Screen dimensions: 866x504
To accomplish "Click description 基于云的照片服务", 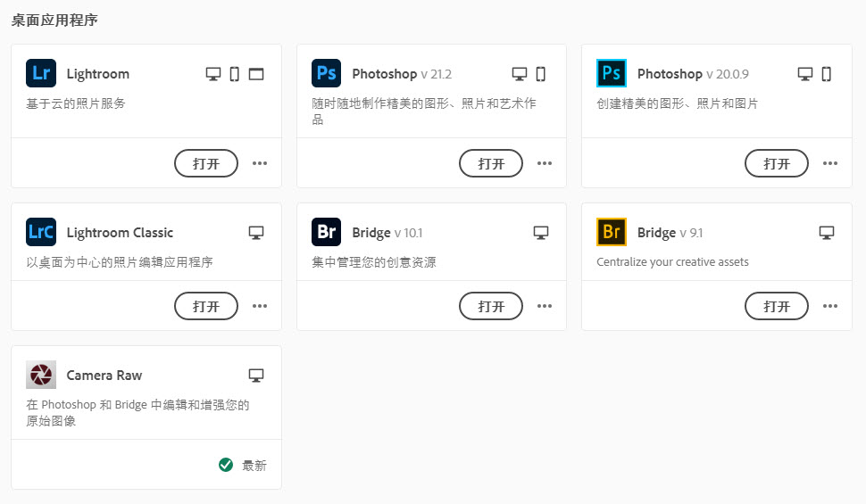I will pos(76,103).
